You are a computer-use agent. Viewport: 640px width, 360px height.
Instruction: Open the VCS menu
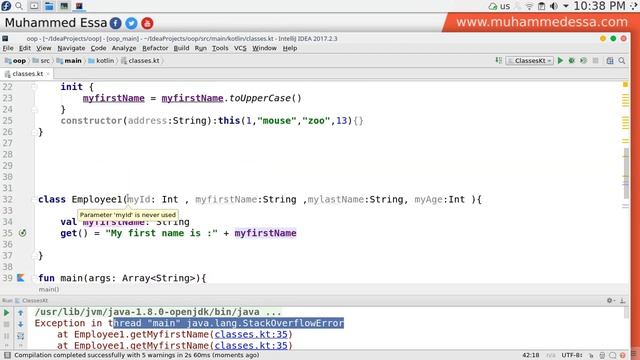point(240,48)
